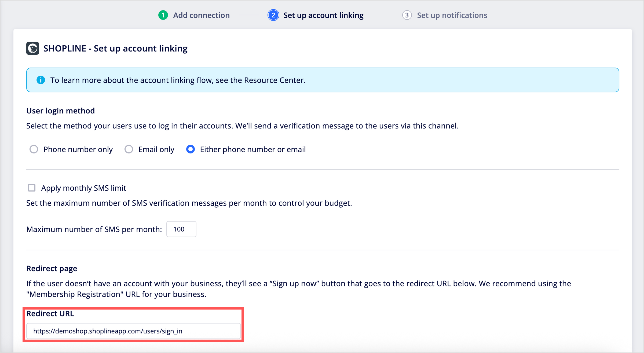The width and height of the screenshot is (644, 353).
Task: Click the Maximum SMS per month field
Action: pos(181,229)
